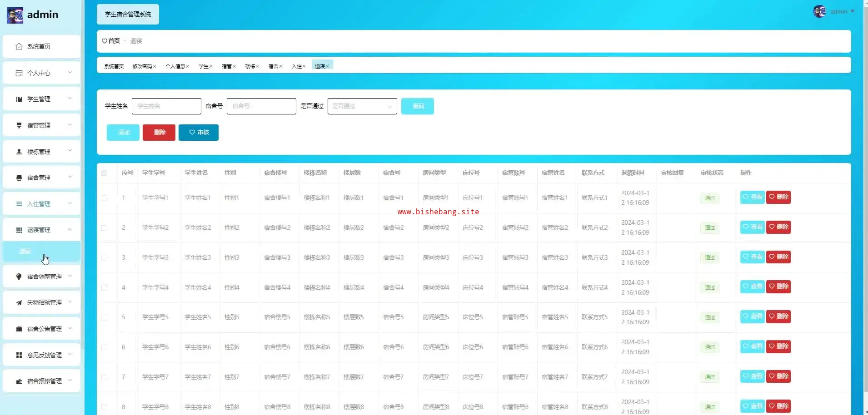Check the box for row 学生姓名3
This screenshot has width=868, height=415.
coord(105,258)
